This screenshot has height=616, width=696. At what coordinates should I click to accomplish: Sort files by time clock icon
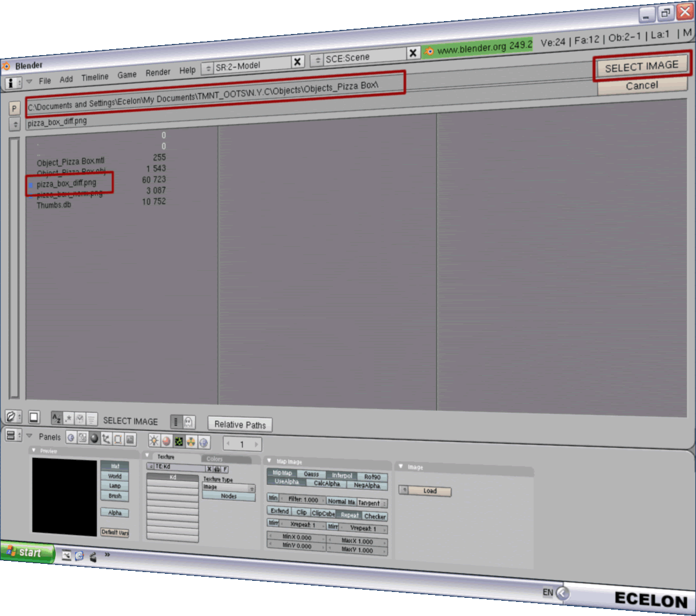point(80,419)
